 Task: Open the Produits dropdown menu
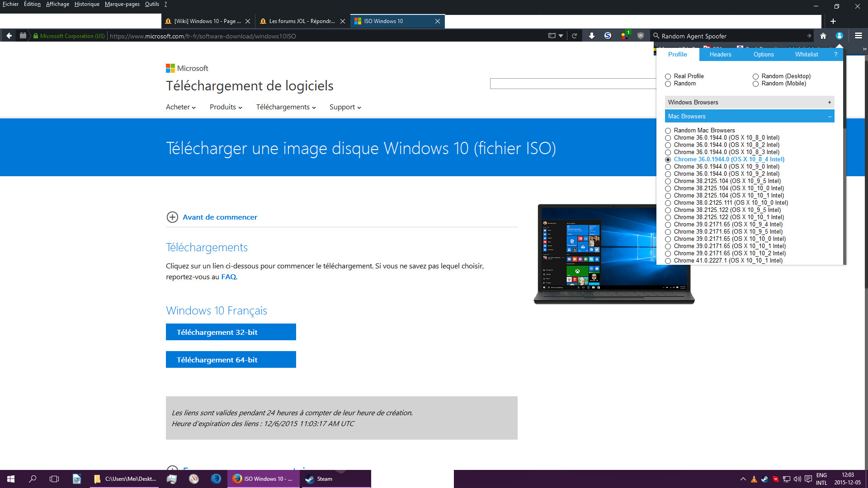coord(226,107)
